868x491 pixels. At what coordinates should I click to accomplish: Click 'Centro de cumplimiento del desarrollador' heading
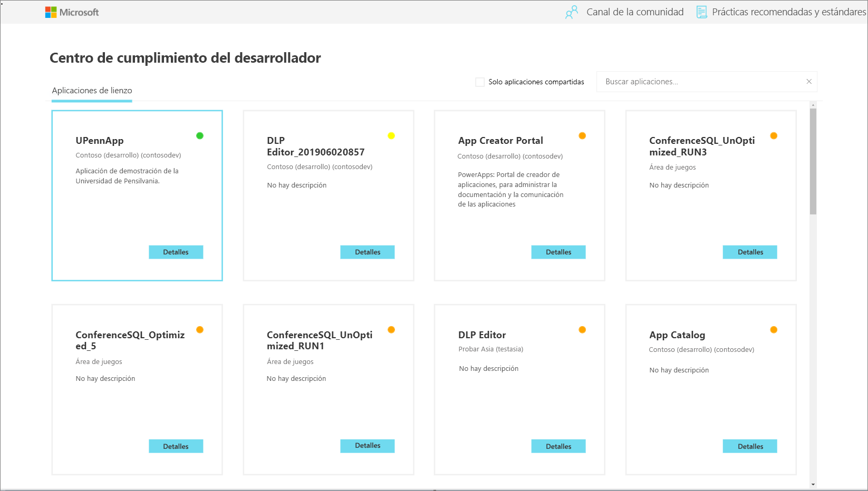click(x=185, y=58)
